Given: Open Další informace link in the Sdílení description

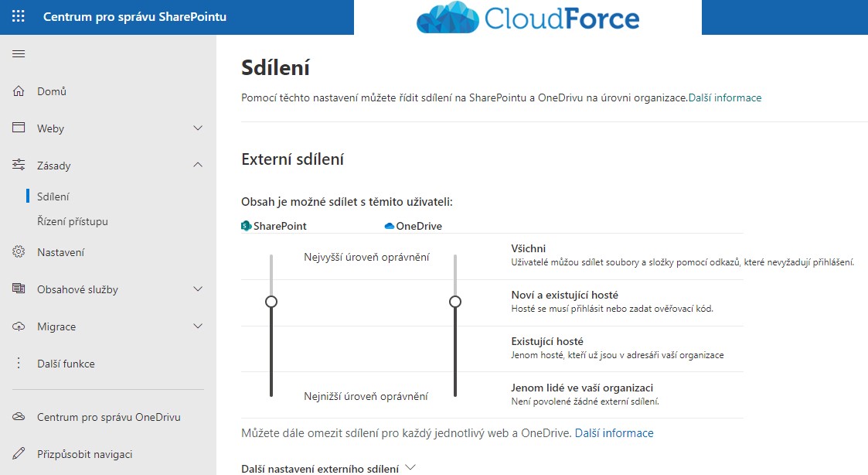Looking at the screenshot, I should pyautogui.click(x=725, y=97).
